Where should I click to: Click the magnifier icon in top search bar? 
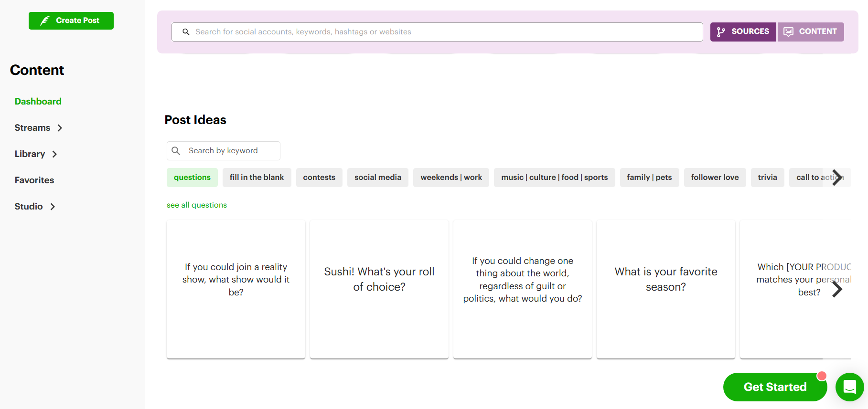[186, 32]
